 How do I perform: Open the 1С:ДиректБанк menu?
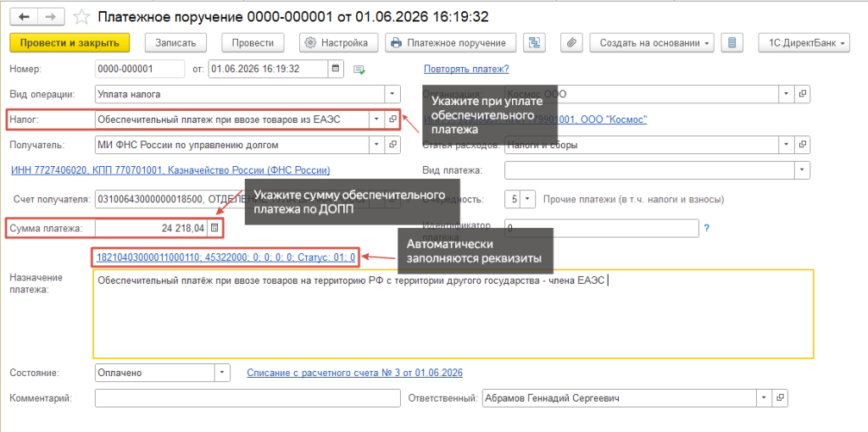click(804, 42)
